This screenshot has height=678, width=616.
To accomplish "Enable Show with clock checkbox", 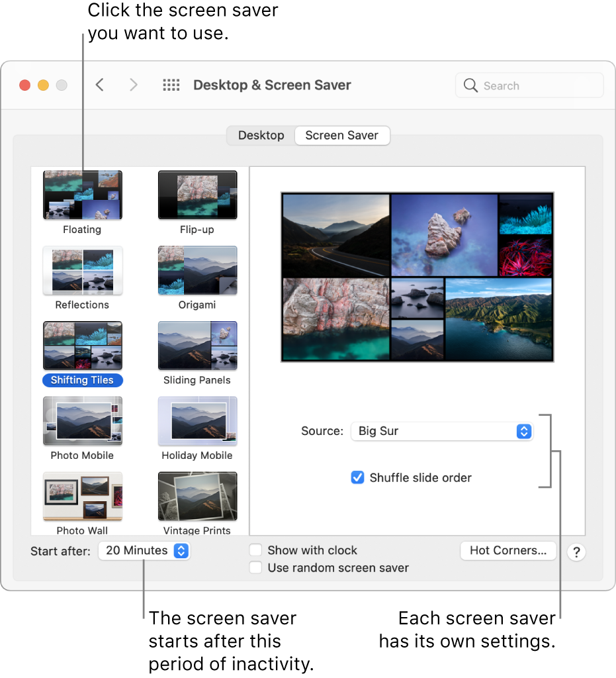I will 255,550.
